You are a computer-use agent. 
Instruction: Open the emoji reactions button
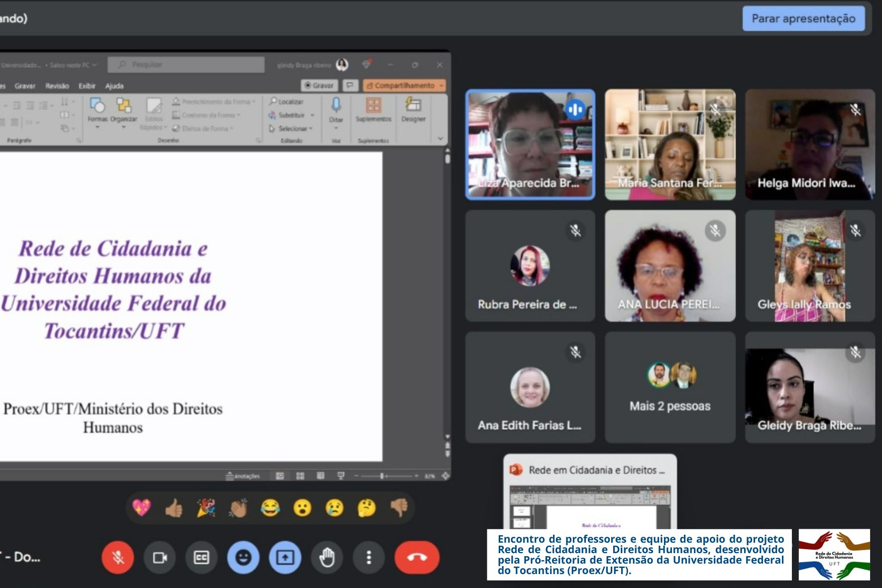coord(243,557)
